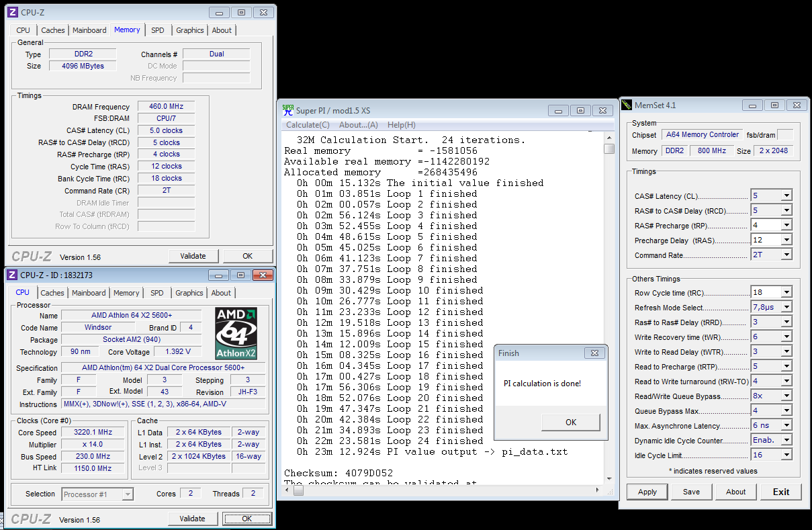Open Write to Read Delay (tWTR) dropdown
812x530 pixels.
(786, 351)
